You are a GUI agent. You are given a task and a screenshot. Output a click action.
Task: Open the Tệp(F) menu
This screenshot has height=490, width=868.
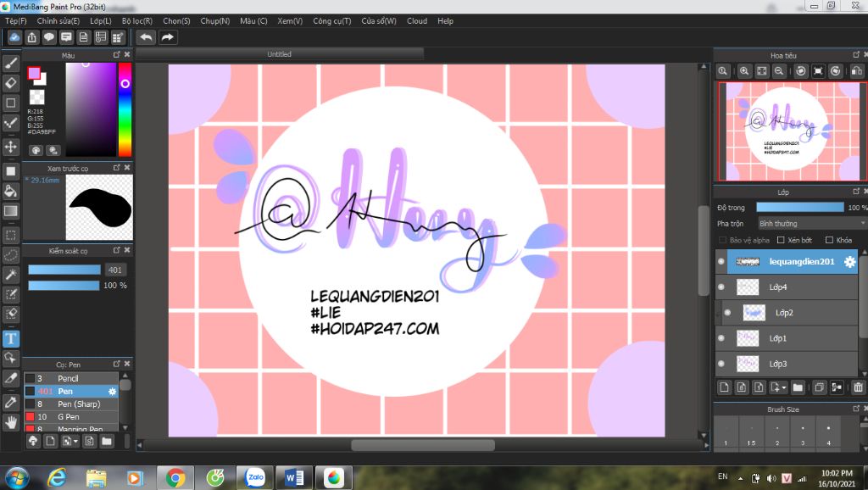point(16,21)
